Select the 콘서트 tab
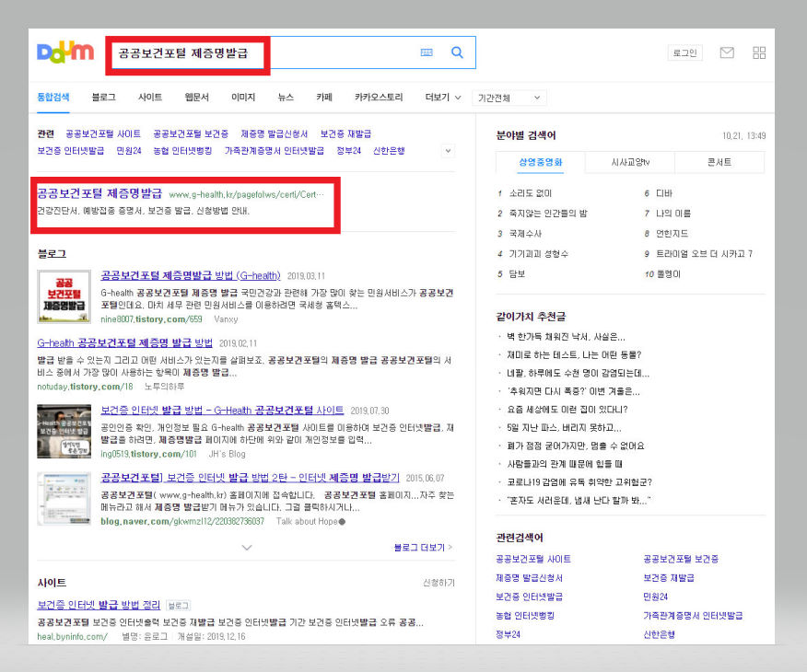Viewport: 807px width, 672px height. click(x=719, y=162)
